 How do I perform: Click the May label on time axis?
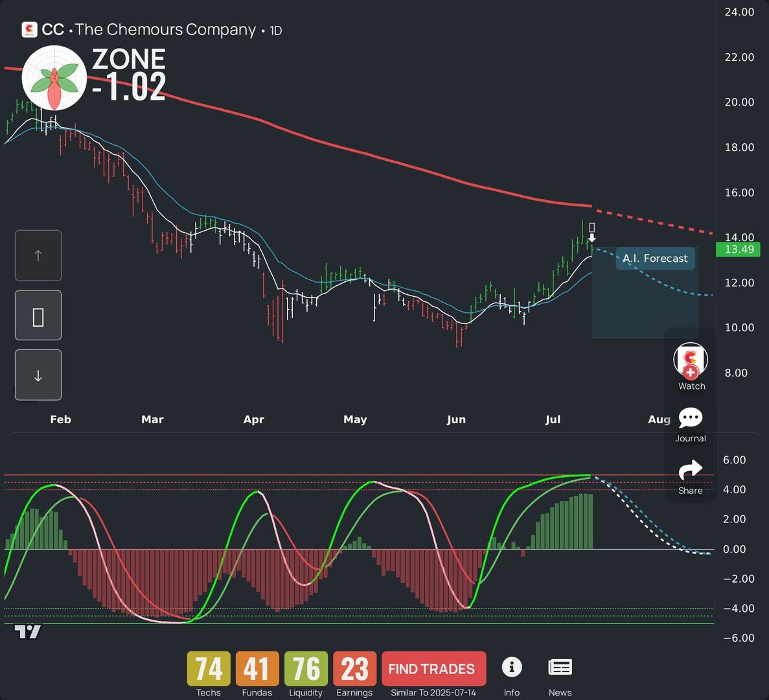point(355,419)
